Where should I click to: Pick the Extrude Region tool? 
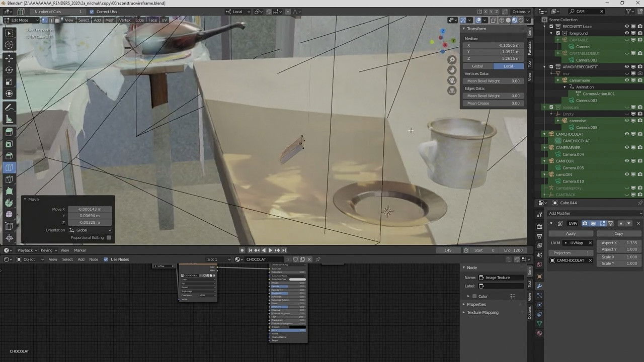coord(9,132)
